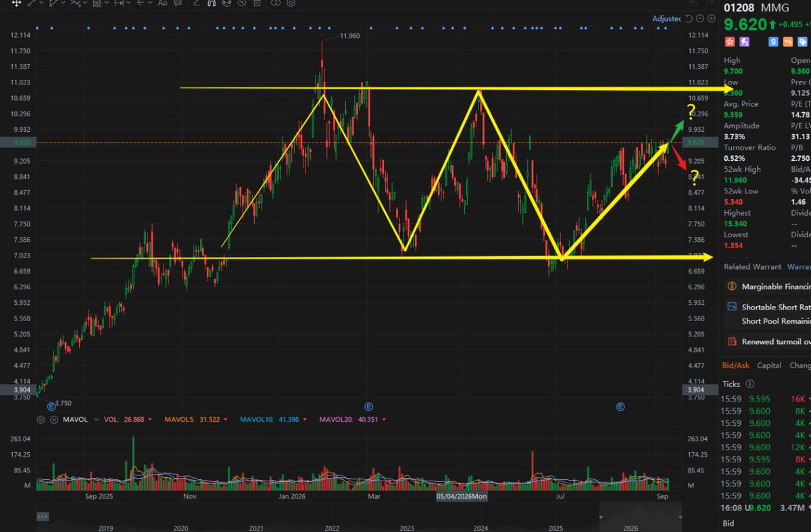Click the blue price tag icon
Viewport: 811px width, 532px height.
point(802,42)
